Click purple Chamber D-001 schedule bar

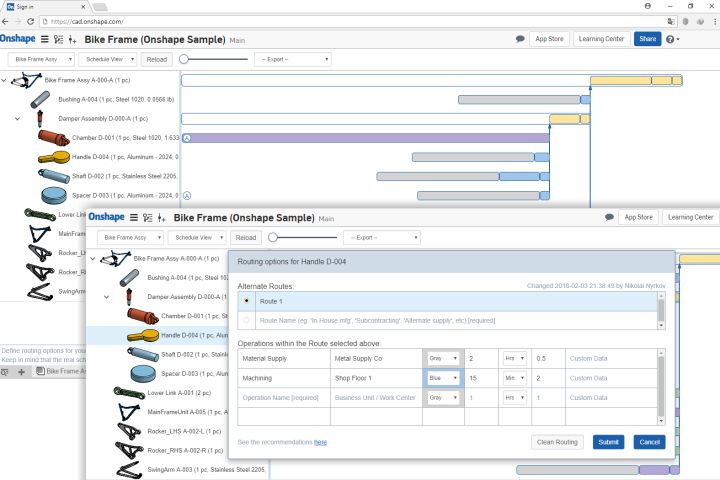[366, 138]
